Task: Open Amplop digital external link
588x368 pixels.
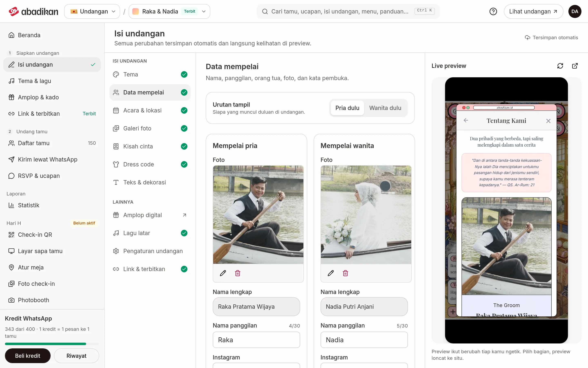Action: pyautogui.click(x=150, y=215)
